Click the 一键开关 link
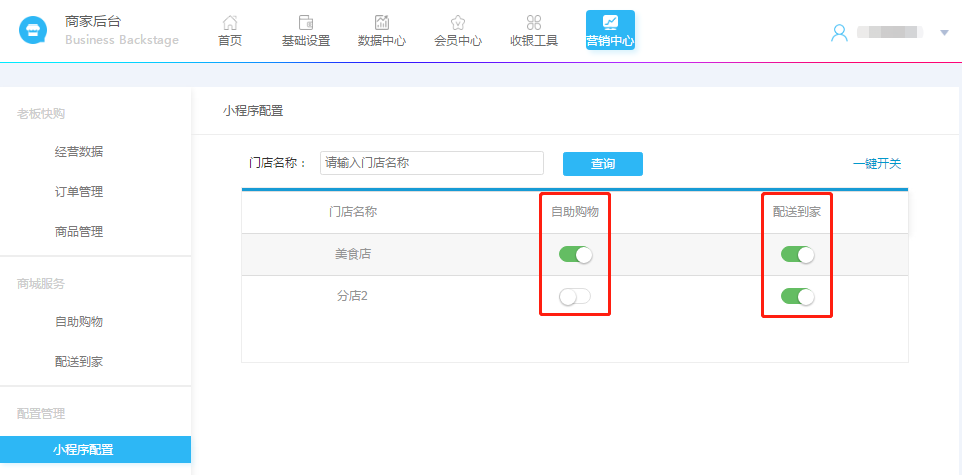Screen dimensions: 962x475 876,164
